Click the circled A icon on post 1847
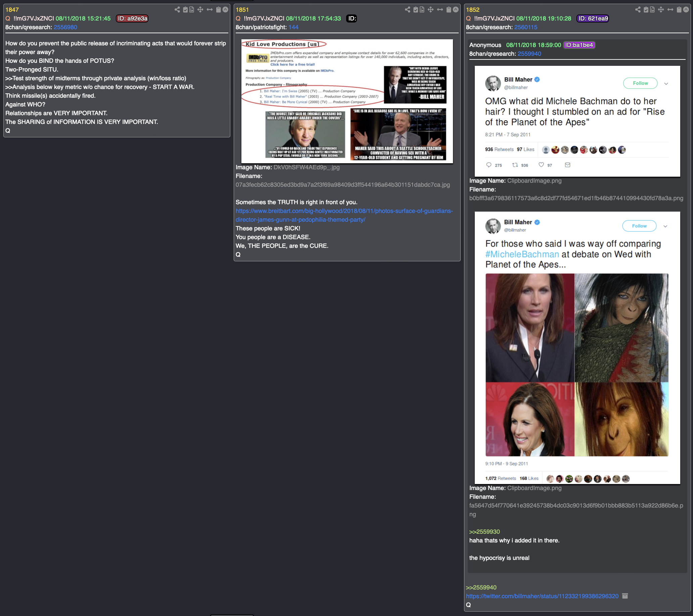Image resolution: width=693 pixels, height=616 pixels. (x=225, y=9)
